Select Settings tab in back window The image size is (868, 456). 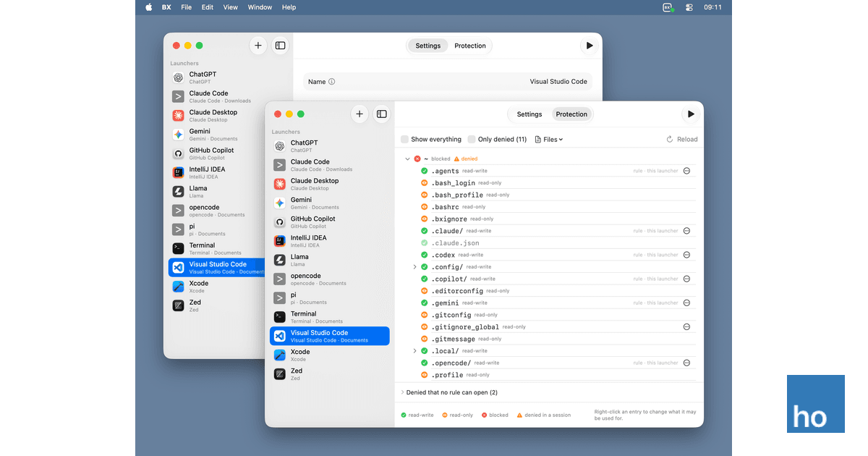428,46
